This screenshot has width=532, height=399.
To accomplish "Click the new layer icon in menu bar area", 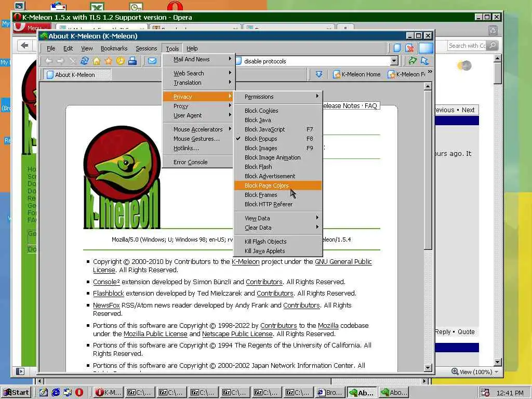I will pos(397,48).
